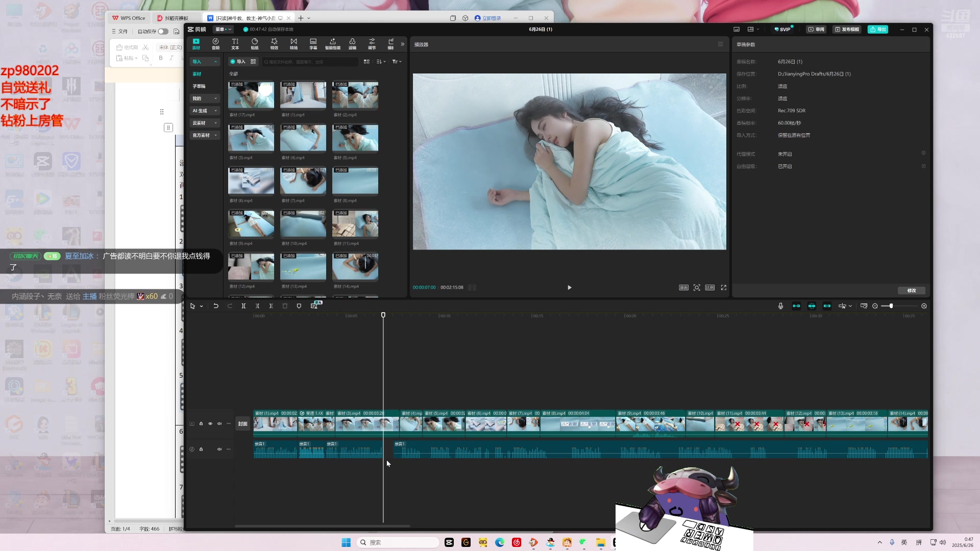Play the preview with the play button
The image size is (980, 551).
[x=570, y=288]
